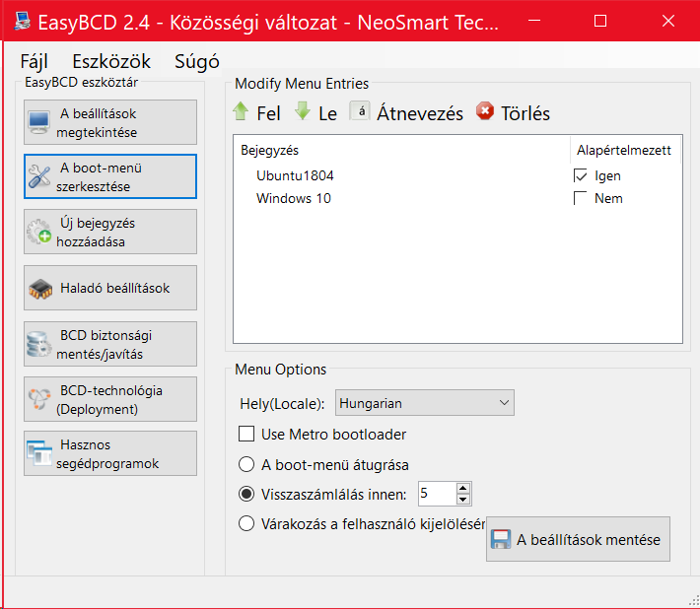Open Haladó beállítások section
700x609 pixels.
[110, 288]
